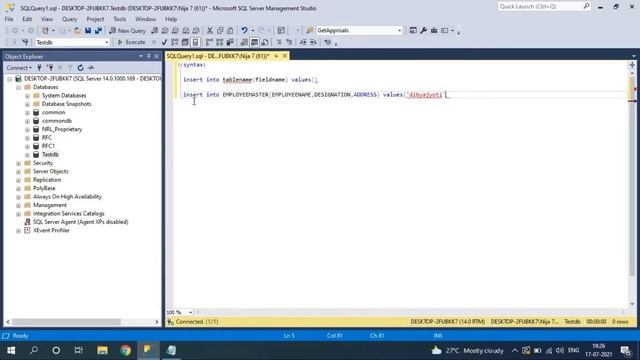Open the Project menu
Image resolution: width=640 pixels, height=360 pixels.
click(x=95, y=19)
